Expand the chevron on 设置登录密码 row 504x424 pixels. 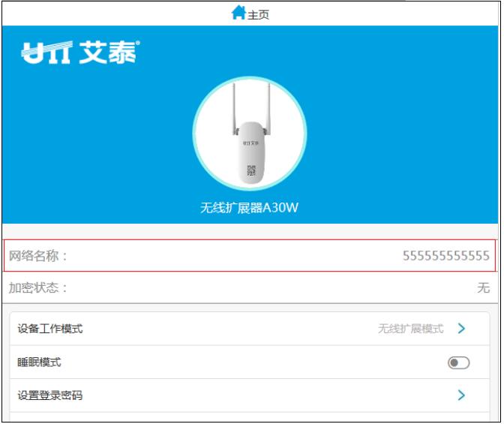pyautogui.click(x=461, y=395)
